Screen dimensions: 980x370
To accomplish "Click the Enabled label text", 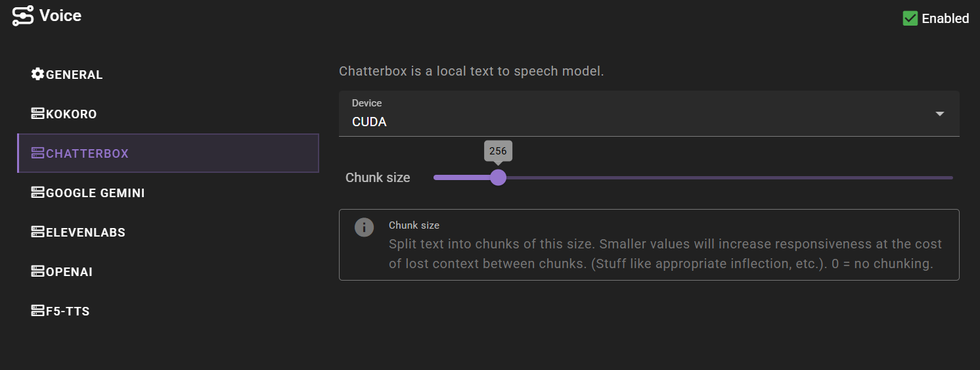I will click(945, 18).
